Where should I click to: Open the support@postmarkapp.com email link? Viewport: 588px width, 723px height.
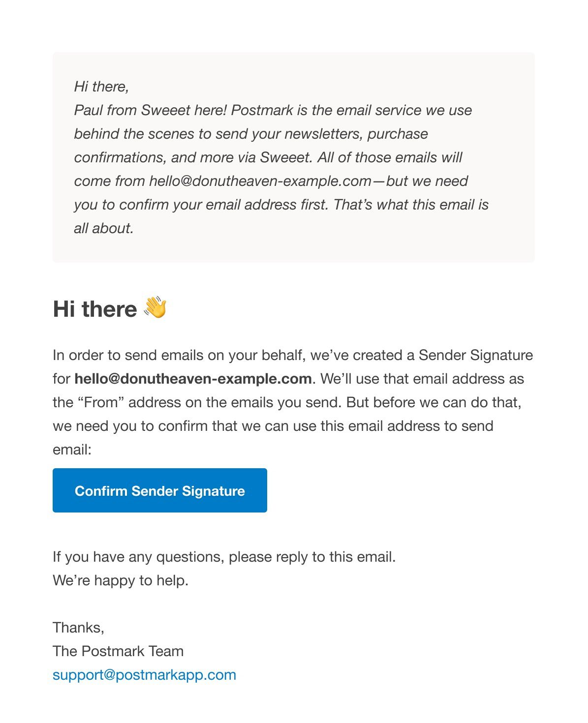coord(144,675)
